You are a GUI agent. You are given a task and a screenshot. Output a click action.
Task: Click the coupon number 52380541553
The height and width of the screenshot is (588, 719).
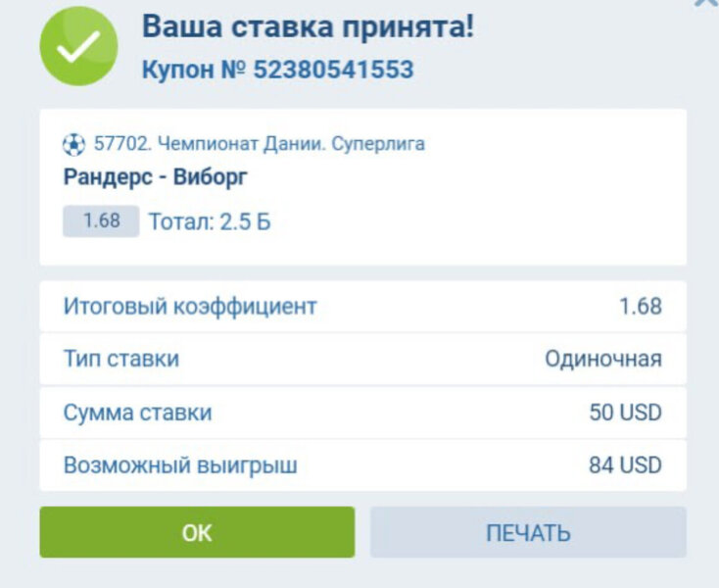(333, 71)
